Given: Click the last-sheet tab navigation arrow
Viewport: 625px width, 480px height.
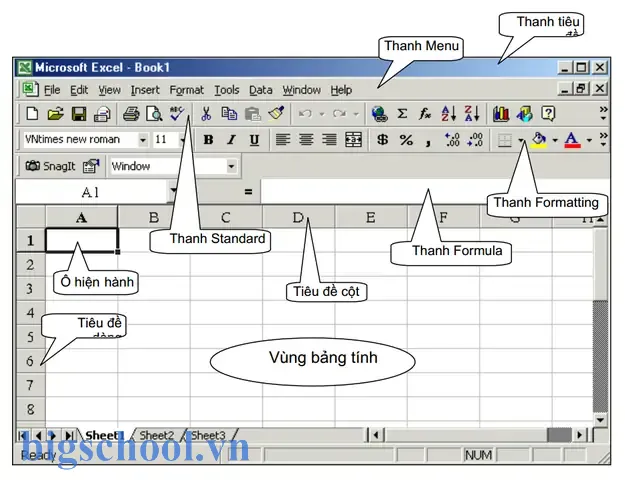Looking at the screenshot, I should (69, 435).
